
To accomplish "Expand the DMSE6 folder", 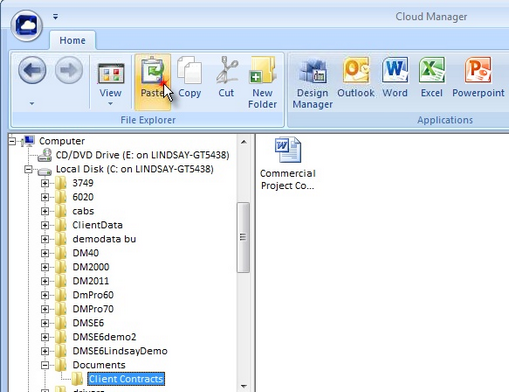I will click(45, 323).
